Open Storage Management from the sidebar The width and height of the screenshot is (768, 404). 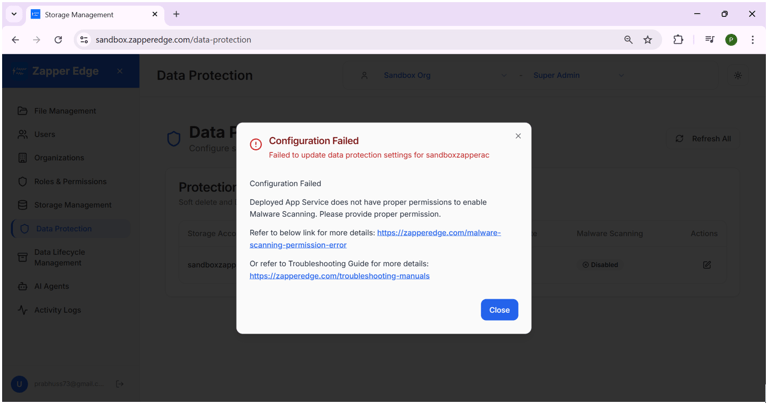tap(72, 205)
